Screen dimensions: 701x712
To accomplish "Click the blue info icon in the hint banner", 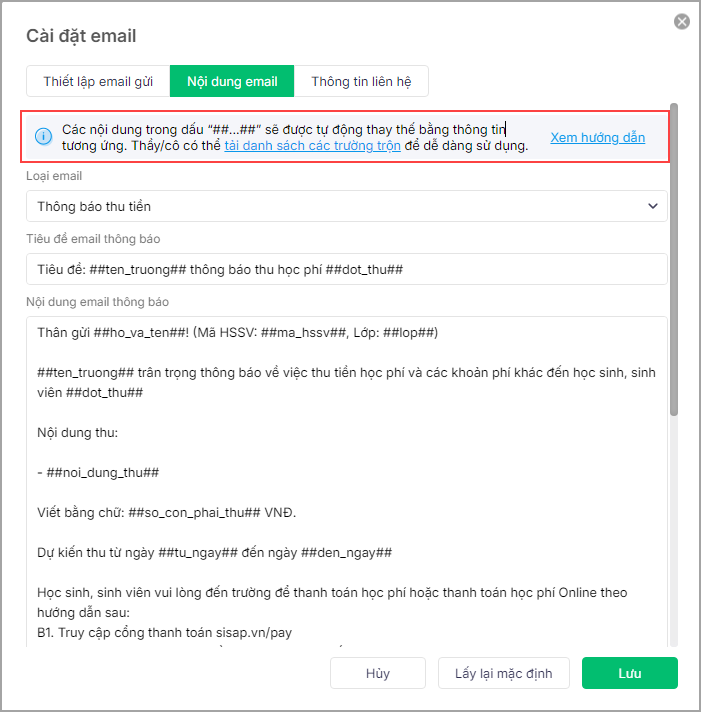I will 43,137.
